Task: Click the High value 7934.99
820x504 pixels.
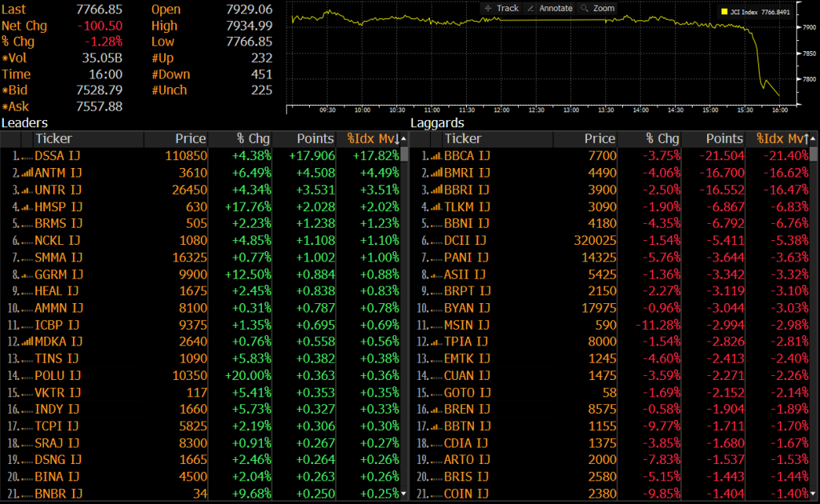Action: (x=250, y=26)
